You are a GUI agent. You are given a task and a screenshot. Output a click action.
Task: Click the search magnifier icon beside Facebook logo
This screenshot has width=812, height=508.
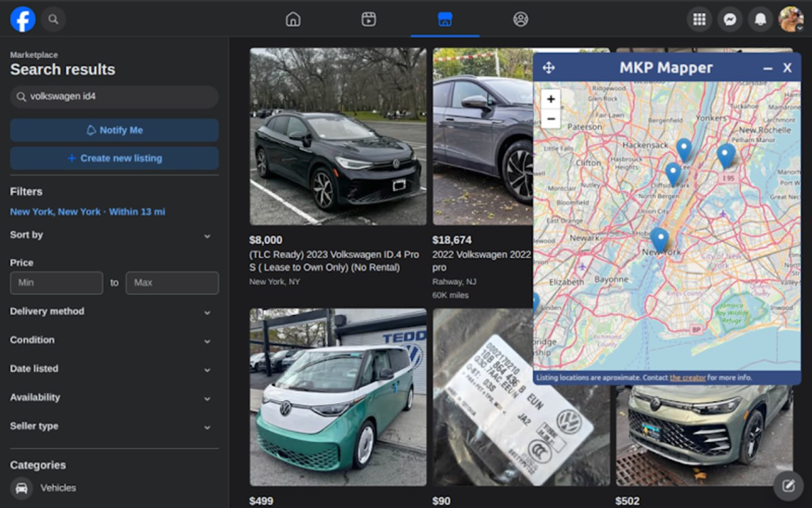(53, 19)
